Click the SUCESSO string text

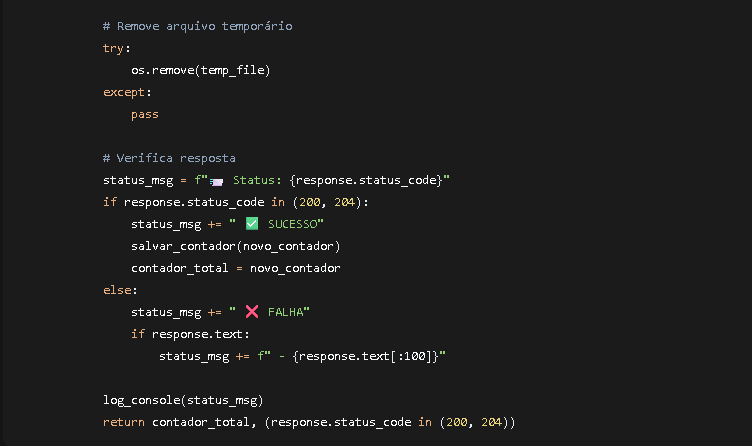click(293, 224)
